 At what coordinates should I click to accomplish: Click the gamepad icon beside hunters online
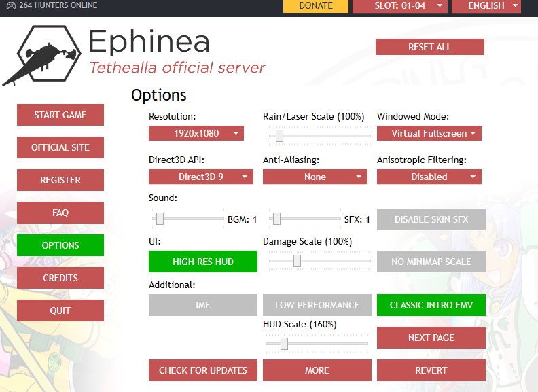tap(11, 5)
